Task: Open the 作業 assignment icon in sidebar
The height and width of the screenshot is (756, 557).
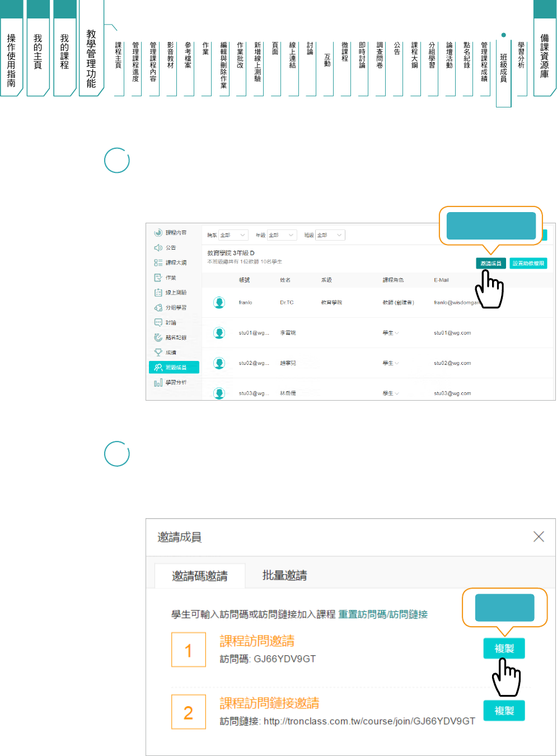Action: tap(158, 278)
